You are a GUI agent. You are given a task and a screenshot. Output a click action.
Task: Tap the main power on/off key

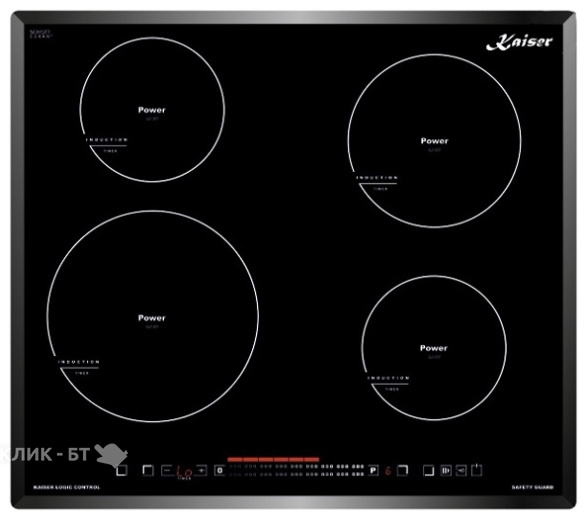click(x=477, y=470)
